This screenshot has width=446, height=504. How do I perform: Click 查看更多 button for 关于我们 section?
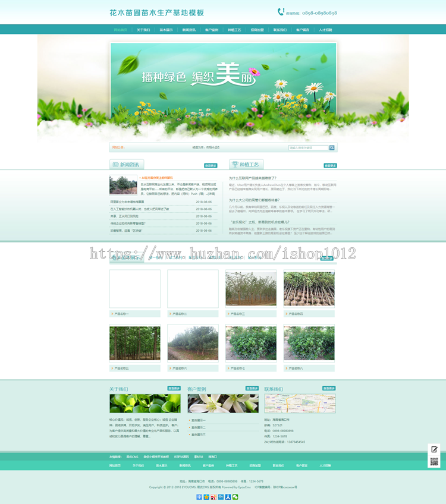point(174,388)
